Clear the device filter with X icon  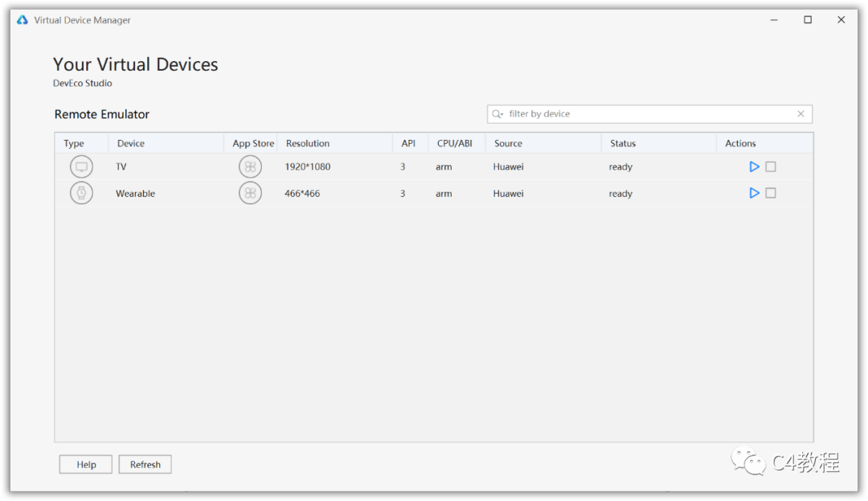click(x=800, y=114)
